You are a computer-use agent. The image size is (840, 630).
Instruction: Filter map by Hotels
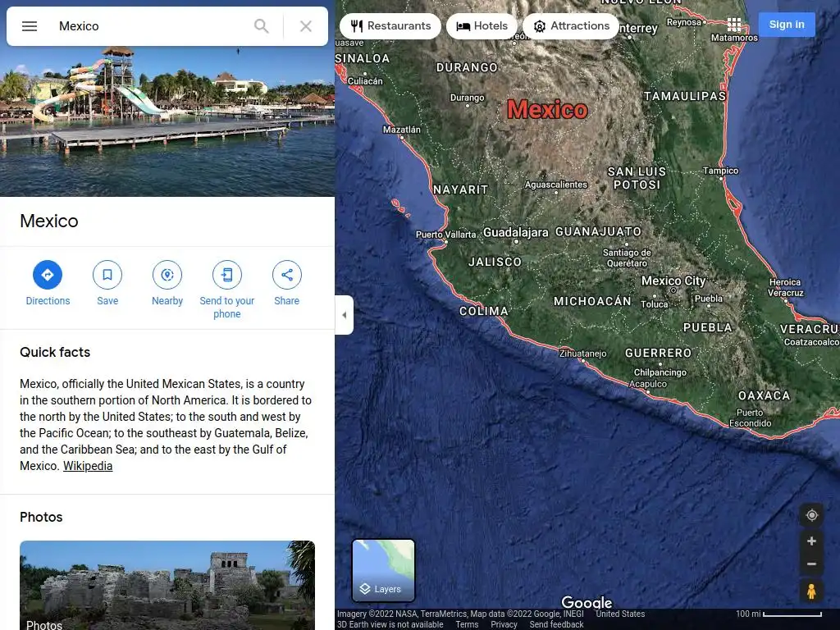(482, 25)
